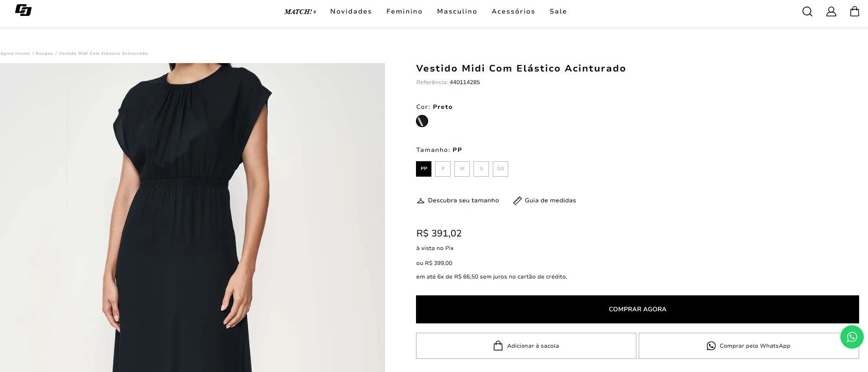Open the Feminino menu

pyautogui.click(x=404, y=11)
